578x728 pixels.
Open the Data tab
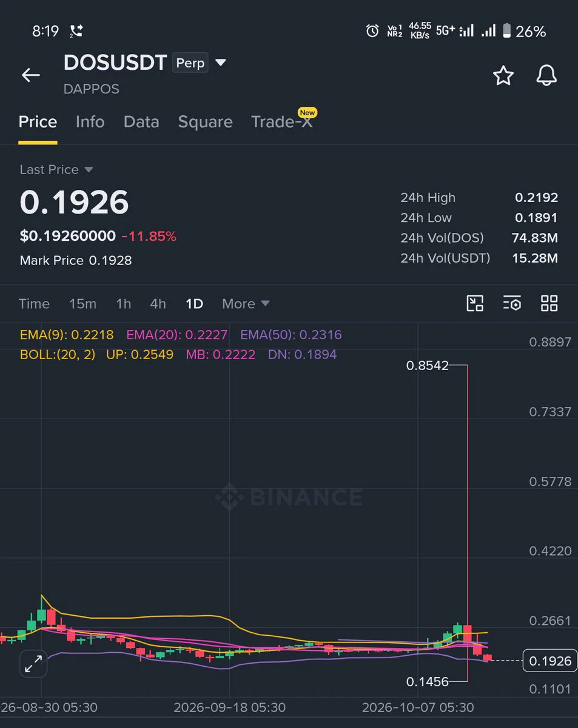click(141, 122)
